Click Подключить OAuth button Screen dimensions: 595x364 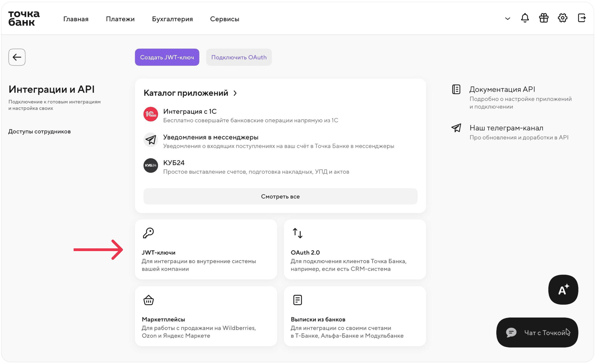tap(239, 57)
